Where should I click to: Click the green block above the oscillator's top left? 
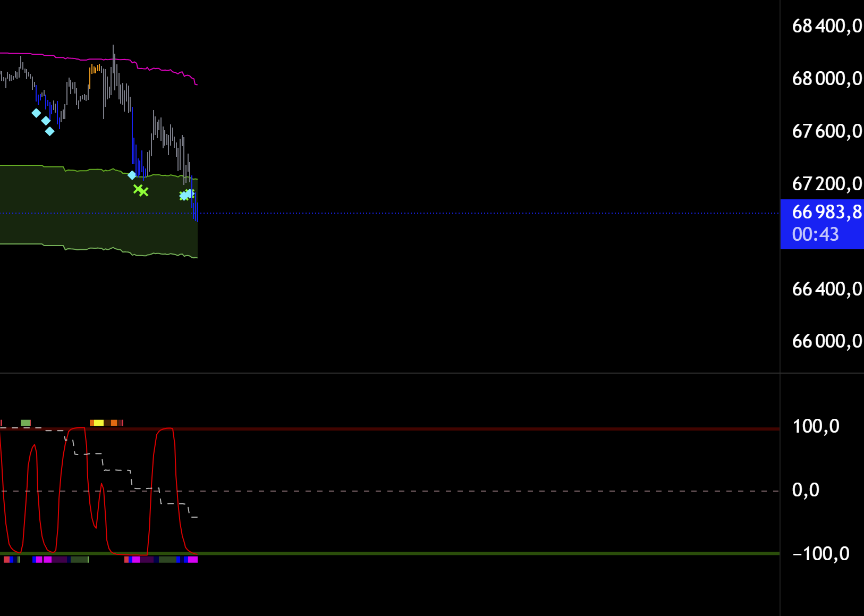pos(26,423)
